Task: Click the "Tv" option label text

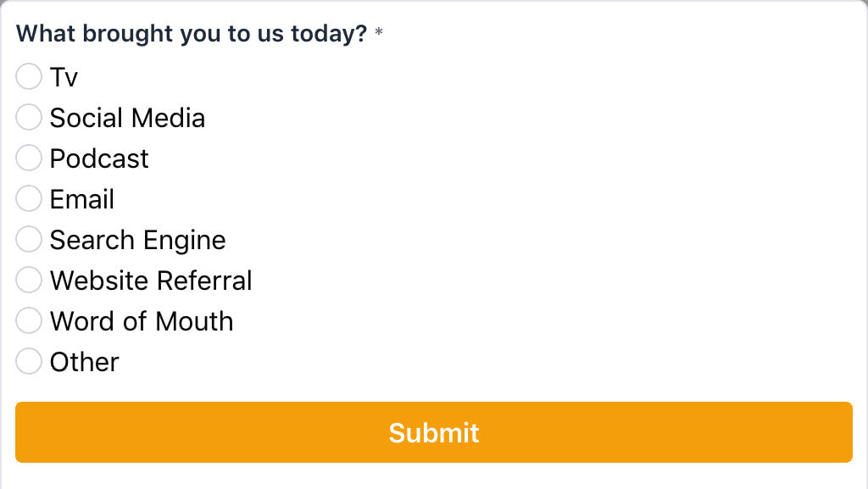Action: [x=64, y=77]
